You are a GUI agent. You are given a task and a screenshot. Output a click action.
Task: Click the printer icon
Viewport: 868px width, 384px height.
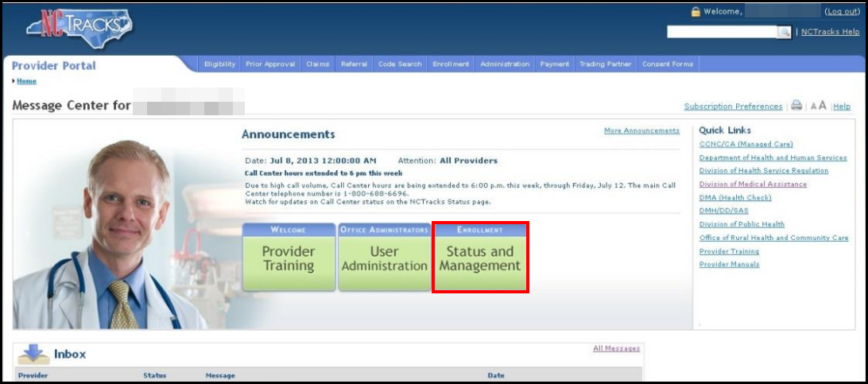click(796, 106)
